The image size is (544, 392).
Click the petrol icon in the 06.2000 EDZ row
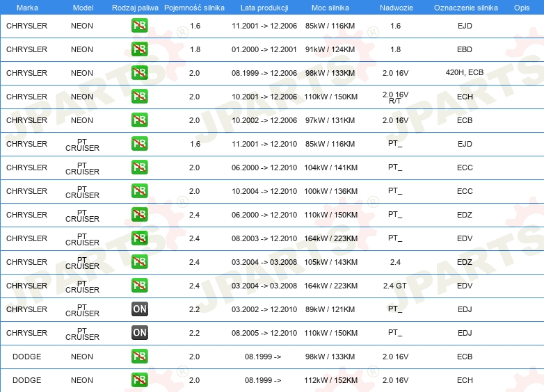point(139,214)
